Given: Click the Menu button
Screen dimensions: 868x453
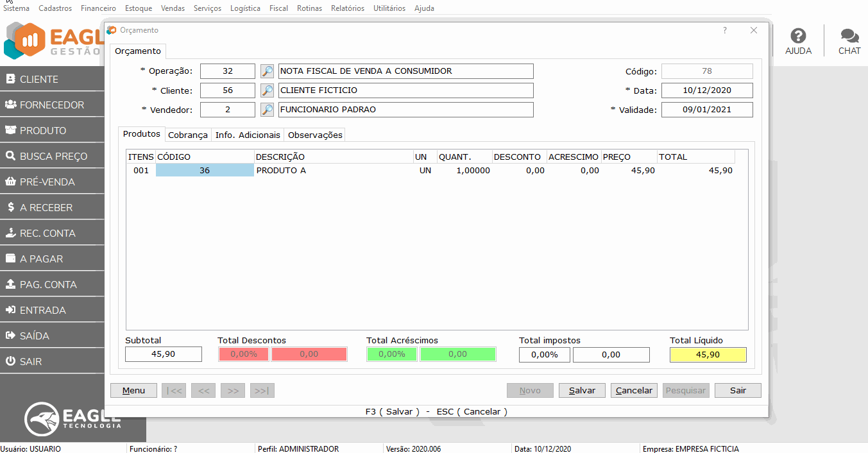Looking at the screenshot, I should pyautogui.click(x=133, y=390).
